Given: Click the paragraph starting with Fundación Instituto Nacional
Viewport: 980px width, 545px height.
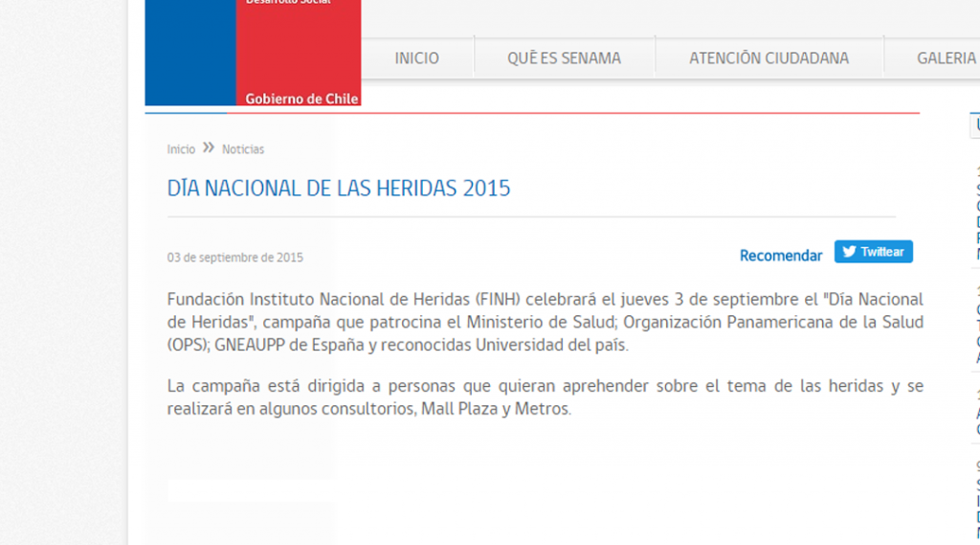Looking at the screenshot, I should coord(545,322).
